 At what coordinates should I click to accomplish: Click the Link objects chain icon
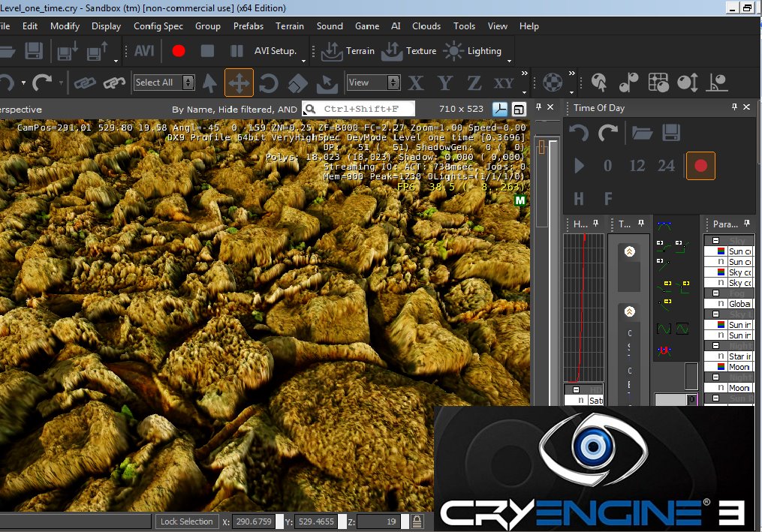coord(85,83)
